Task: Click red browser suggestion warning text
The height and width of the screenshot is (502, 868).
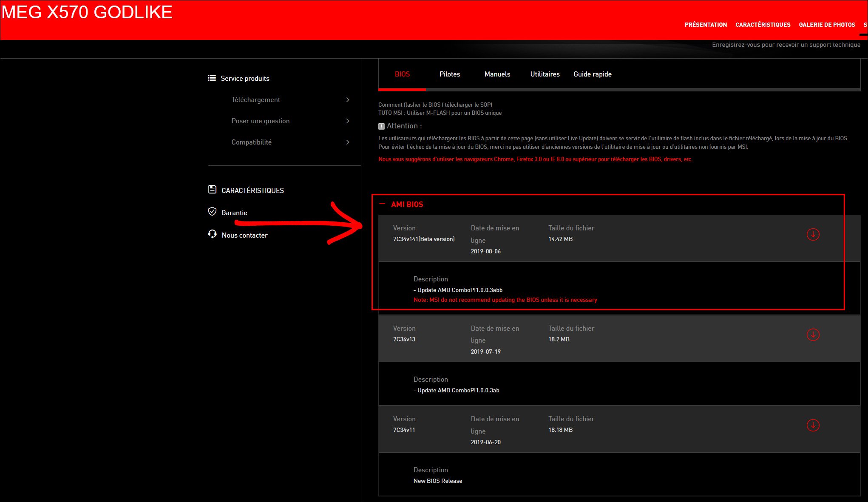Action: [x=535, y=159]
